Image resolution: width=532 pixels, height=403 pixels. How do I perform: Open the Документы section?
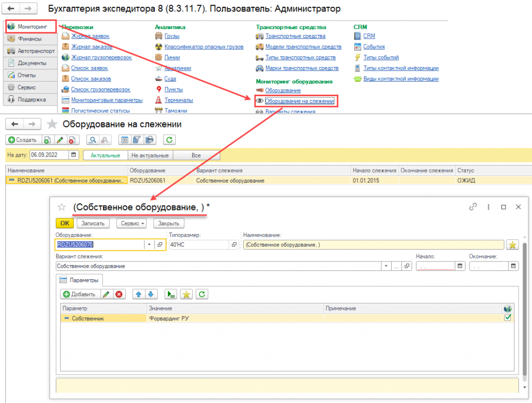[x=31, y=63]
